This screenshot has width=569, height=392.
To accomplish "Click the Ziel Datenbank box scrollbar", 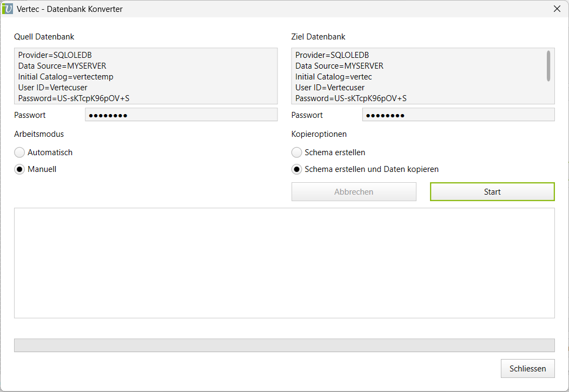I will pos(548,66).
